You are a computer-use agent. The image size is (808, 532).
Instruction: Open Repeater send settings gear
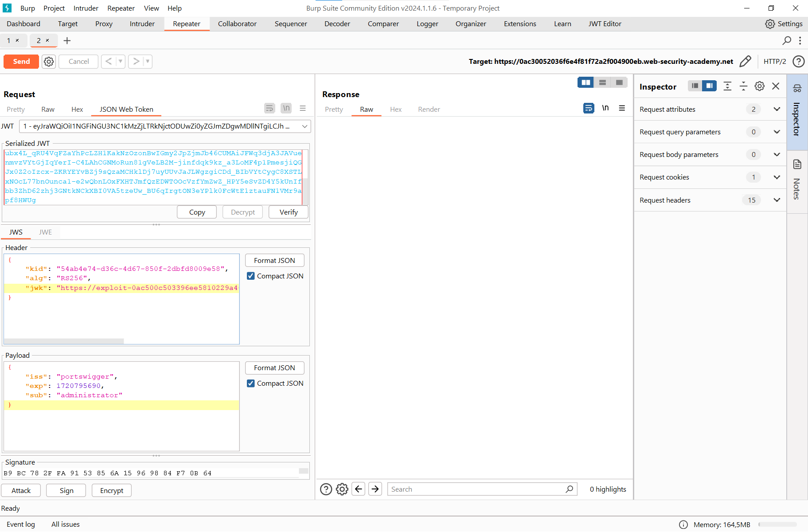click(x=49, y=62)
